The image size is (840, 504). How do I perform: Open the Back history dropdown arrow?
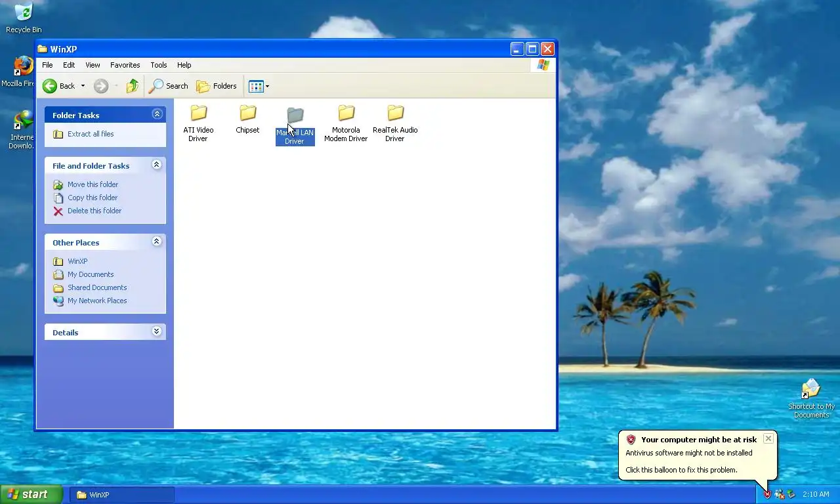(83, 86)
